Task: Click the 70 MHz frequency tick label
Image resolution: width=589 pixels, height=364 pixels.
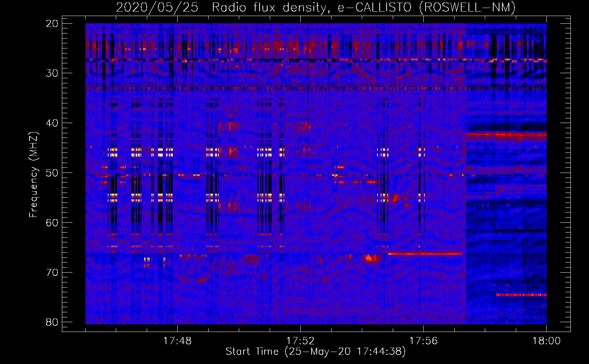Action: point(52,272)
